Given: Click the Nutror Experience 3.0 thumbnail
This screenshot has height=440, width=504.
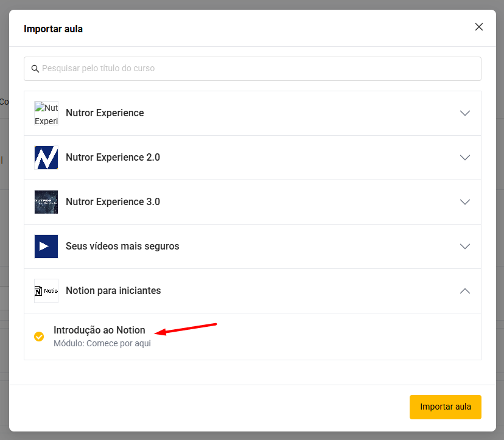Looking at the screenshot, I should [46, 202].
